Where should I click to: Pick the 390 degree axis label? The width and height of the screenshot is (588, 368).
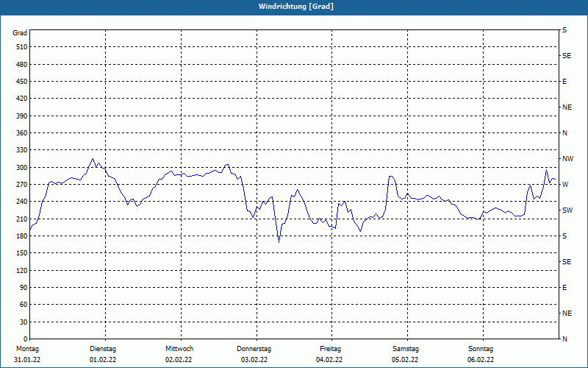click(22, 116)
